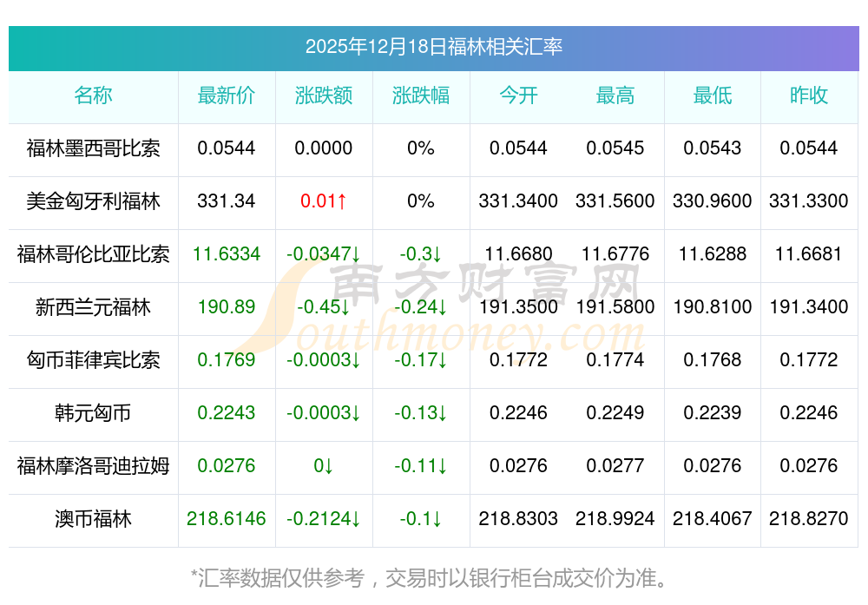Click the 韩元匈币 row name
Viewport: 868px width, 605px height.
coord(93,413)
